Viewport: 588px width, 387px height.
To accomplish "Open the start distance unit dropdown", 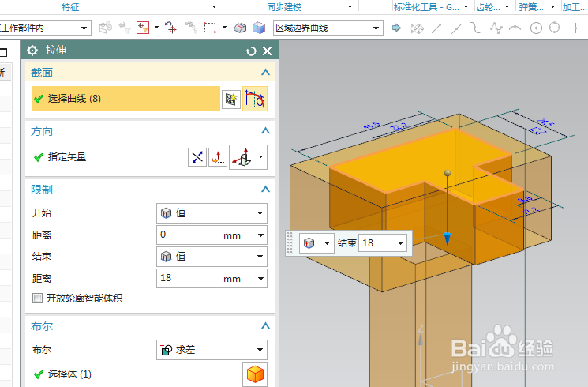I will coord(260,235).
